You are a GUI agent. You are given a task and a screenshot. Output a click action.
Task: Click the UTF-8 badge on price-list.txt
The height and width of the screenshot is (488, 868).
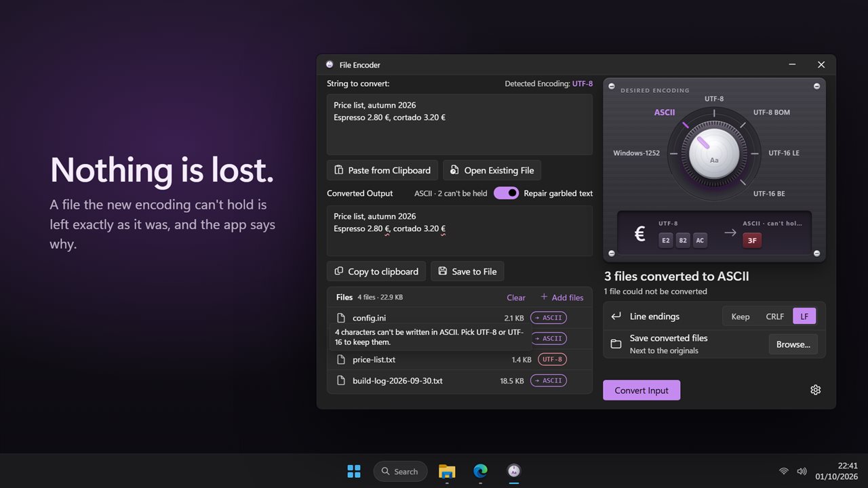pos(552,360)
